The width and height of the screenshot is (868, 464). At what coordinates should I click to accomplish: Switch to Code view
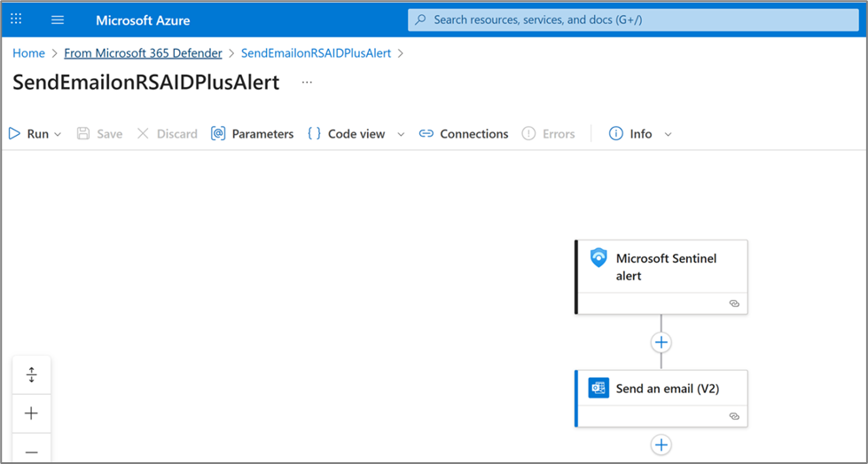pyautogui.click(x=347, y=134)
